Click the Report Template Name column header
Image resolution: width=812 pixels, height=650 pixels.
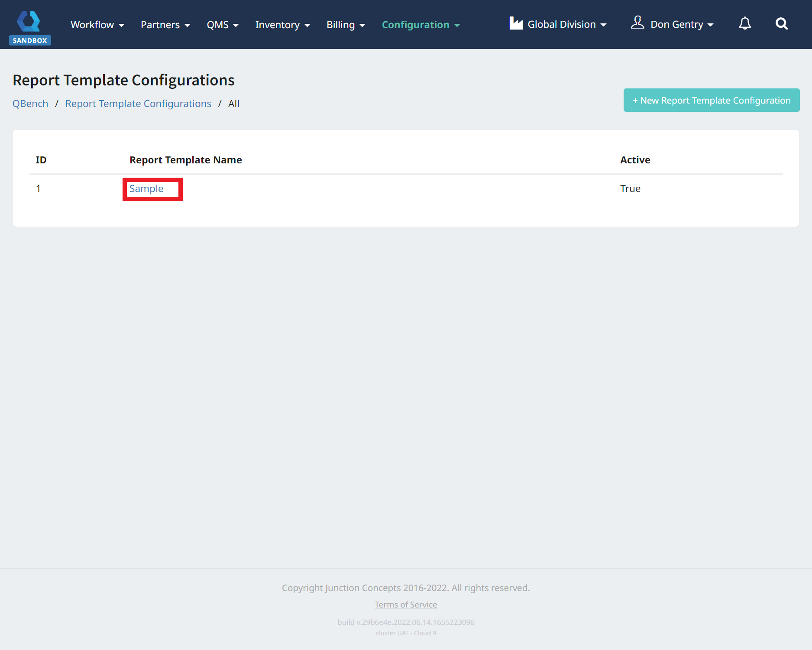pyautogui.click(x=186, y=160)
